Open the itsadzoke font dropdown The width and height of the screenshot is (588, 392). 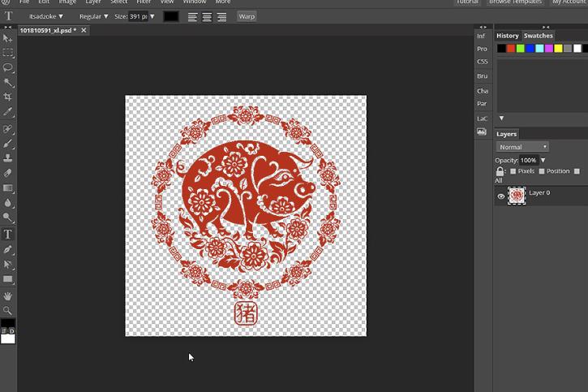click(x=46, y=16)
